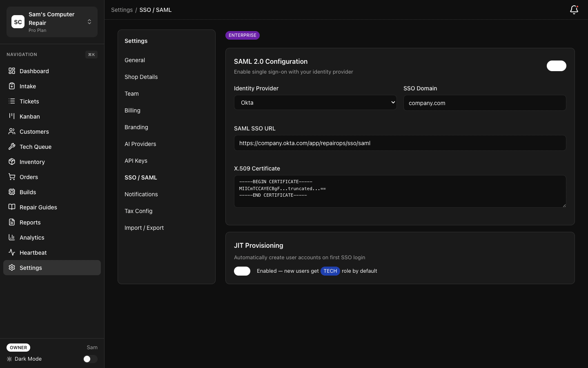Switch to the Notifications settings section

pos(141,194)
